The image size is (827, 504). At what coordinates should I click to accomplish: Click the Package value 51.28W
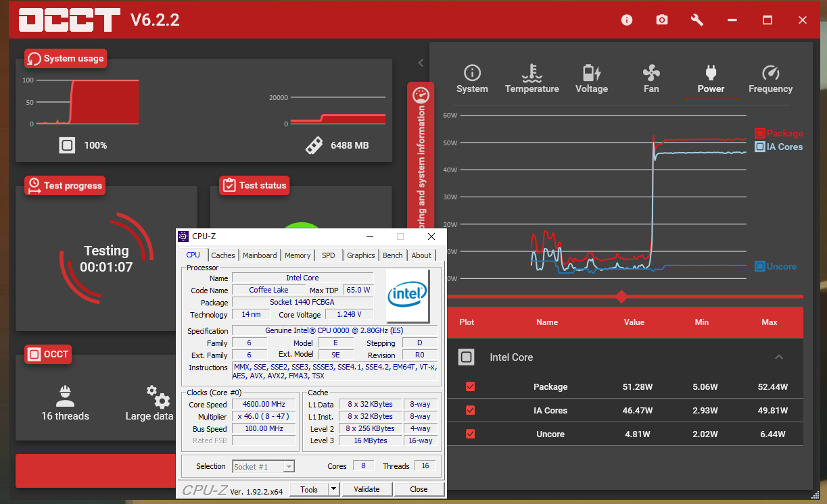[x=637, y=387]
